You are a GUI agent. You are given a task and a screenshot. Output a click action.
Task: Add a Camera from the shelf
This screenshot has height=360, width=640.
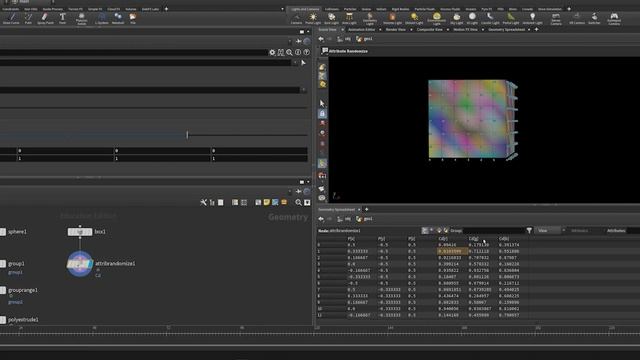point(296,19)
